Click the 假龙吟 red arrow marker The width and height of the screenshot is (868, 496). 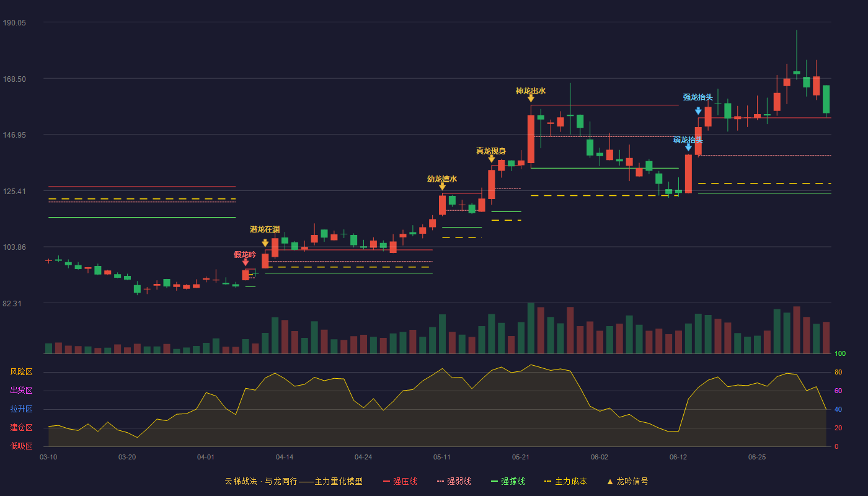(x=246, y=262)
